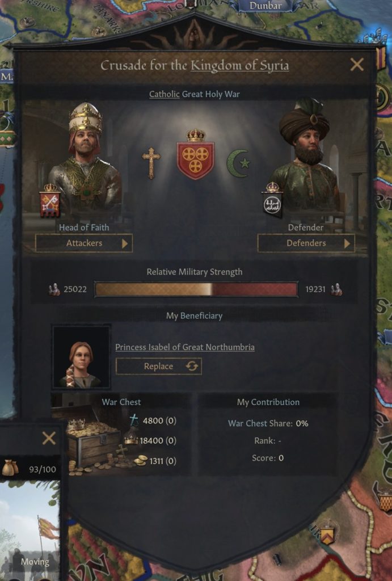Select the Pope's portrait

tap(85, 159)
